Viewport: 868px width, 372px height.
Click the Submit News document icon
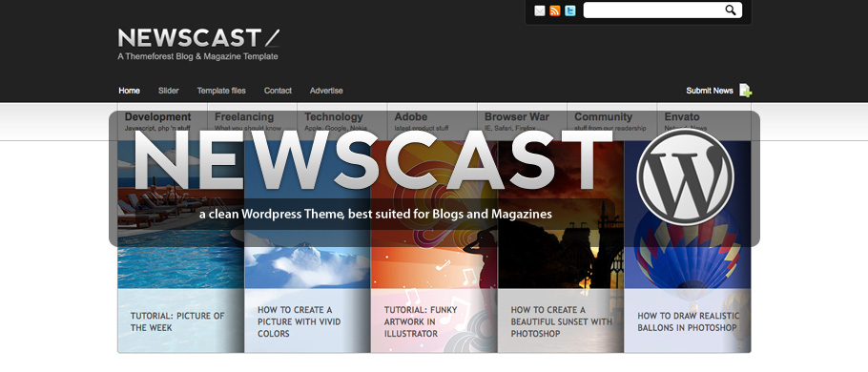point(746,91)
